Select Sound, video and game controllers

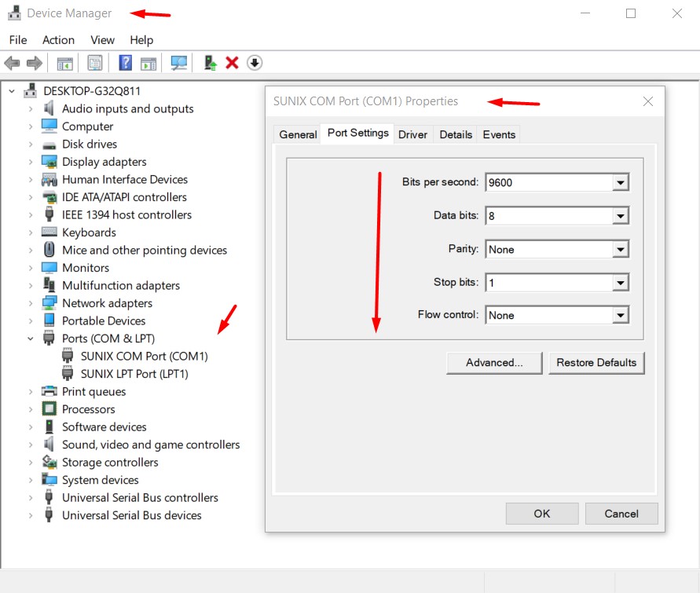point(151,445)
